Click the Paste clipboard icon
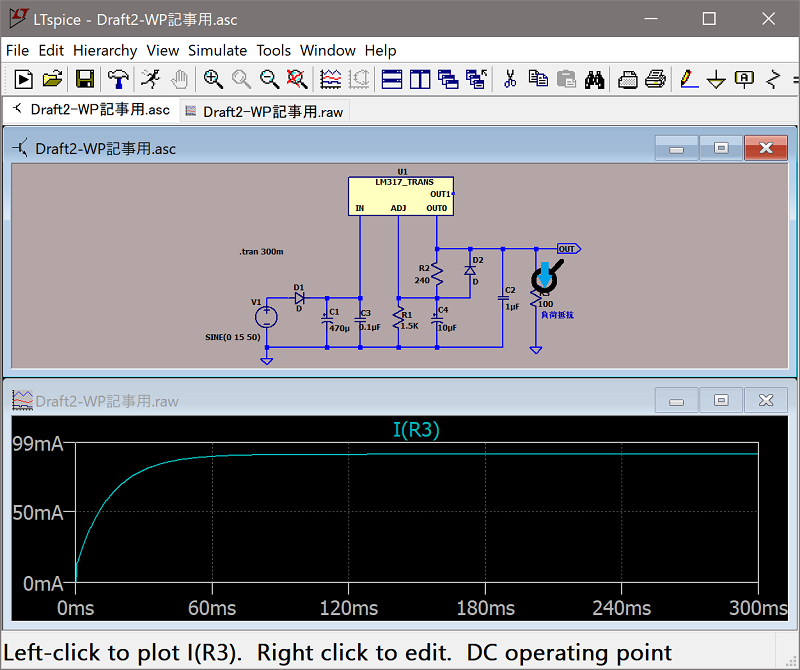 point(566,79)
